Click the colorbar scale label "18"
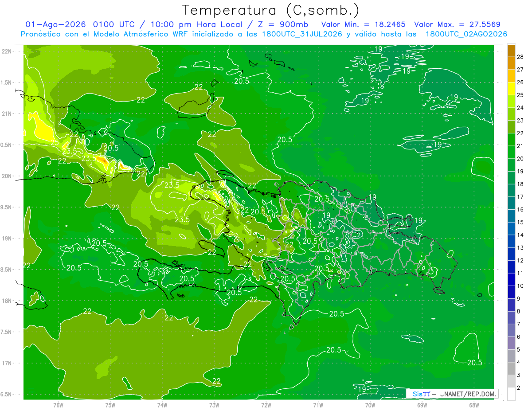The height and width of the screenshot is (411, 532). click(x=520, y=184)
